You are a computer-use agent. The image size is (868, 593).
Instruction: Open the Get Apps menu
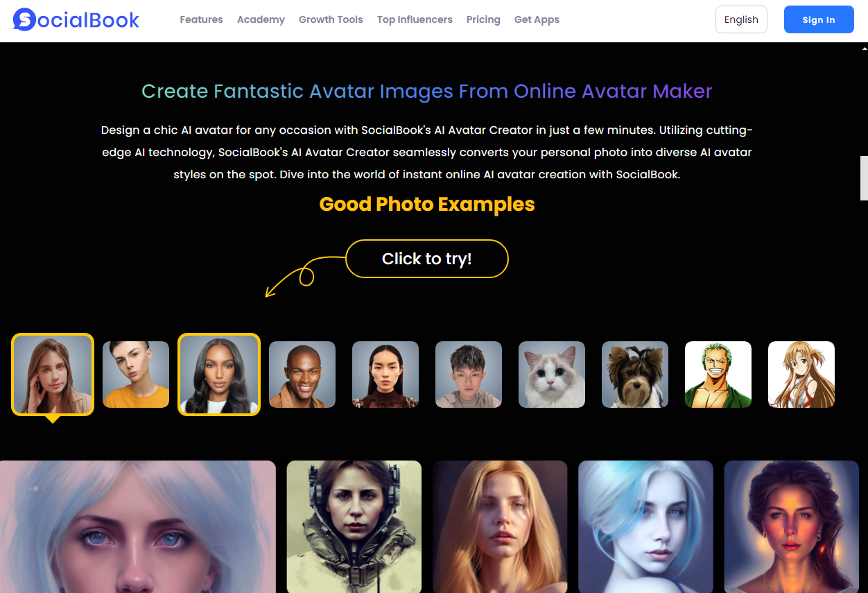(537, 19)
